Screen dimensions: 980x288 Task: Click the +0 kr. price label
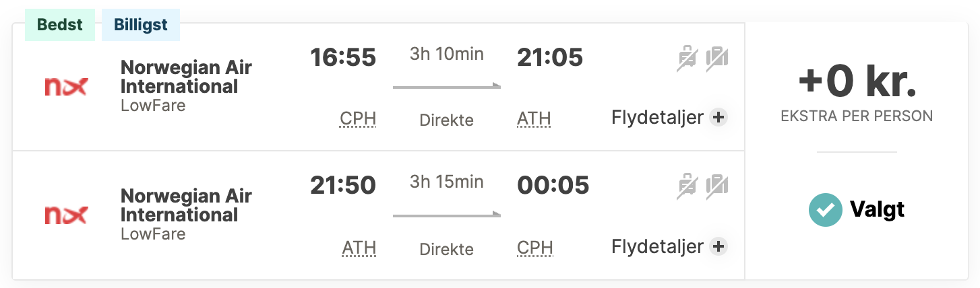tap(857, 83)
